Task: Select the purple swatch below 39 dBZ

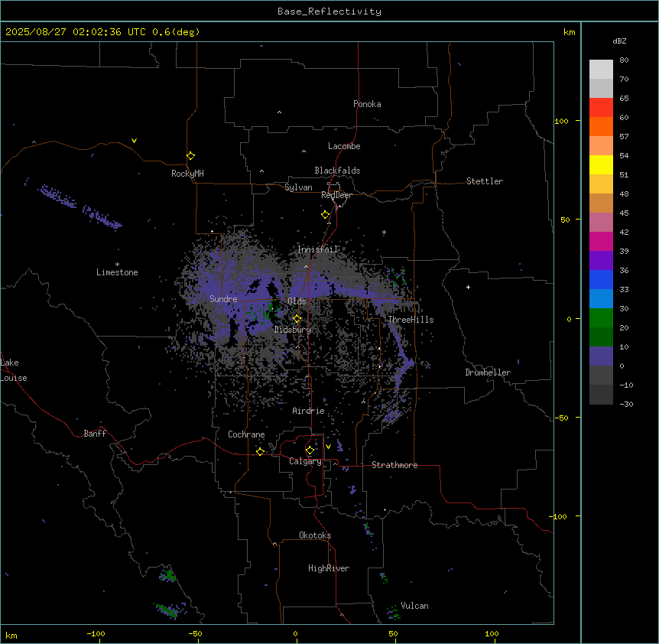Action: tap(601, 261)
